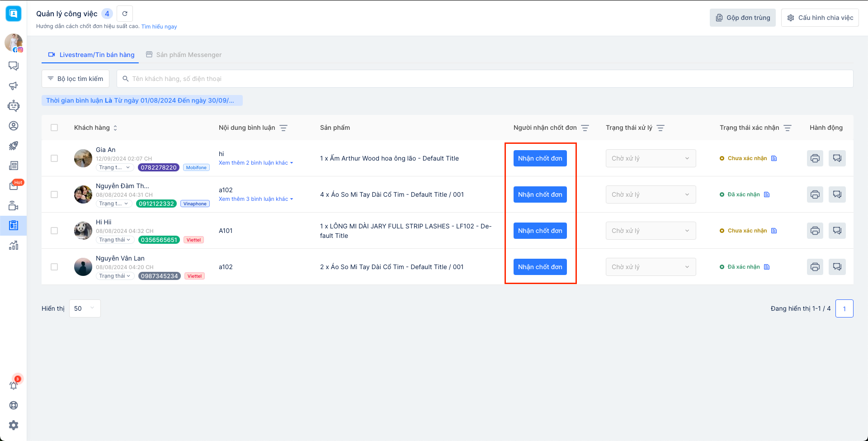Open statistics chart icon in sidebar
This screenshot has width=868, height=441.
coord(14,245)
